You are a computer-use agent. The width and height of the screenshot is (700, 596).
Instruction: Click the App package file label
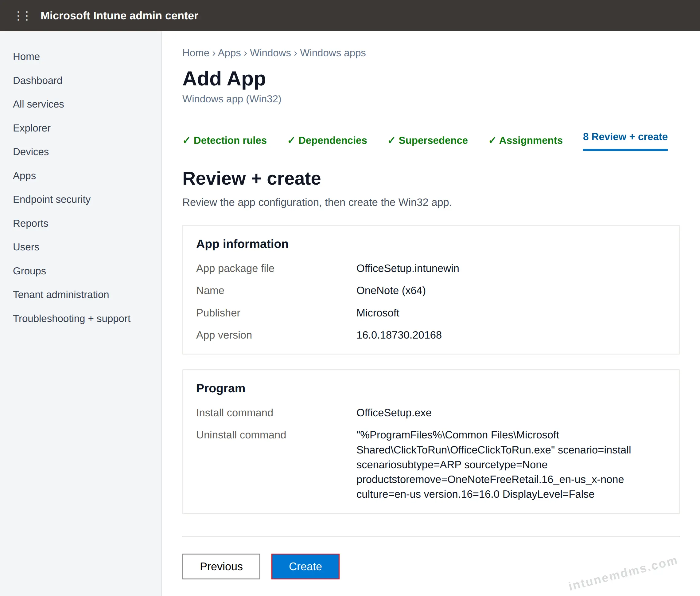(235, 268)
